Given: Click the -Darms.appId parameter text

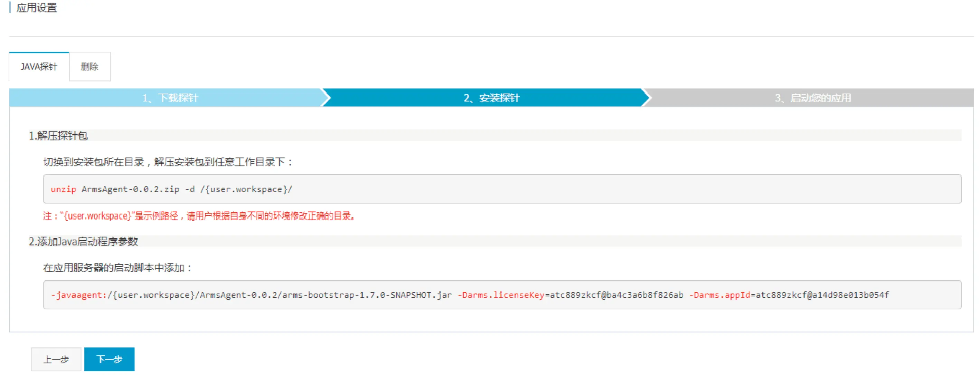Looking at the screenshot, I should click(x=720, y=295).
